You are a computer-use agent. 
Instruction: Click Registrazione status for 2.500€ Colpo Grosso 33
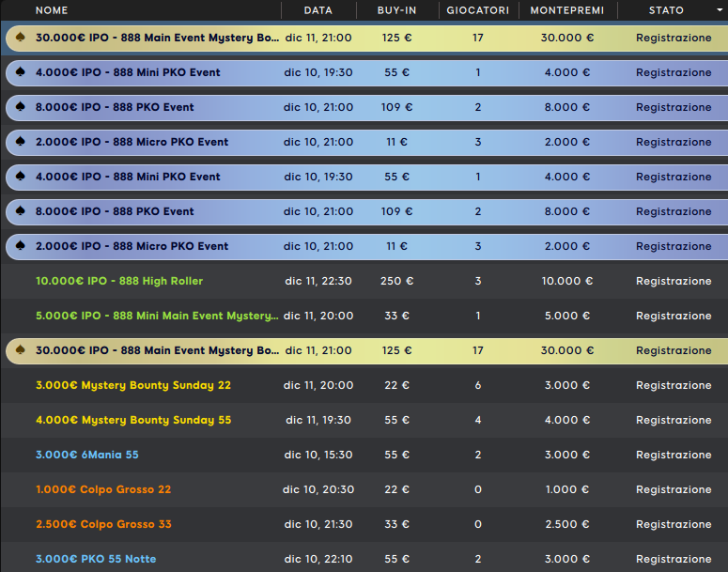[674, 524]
